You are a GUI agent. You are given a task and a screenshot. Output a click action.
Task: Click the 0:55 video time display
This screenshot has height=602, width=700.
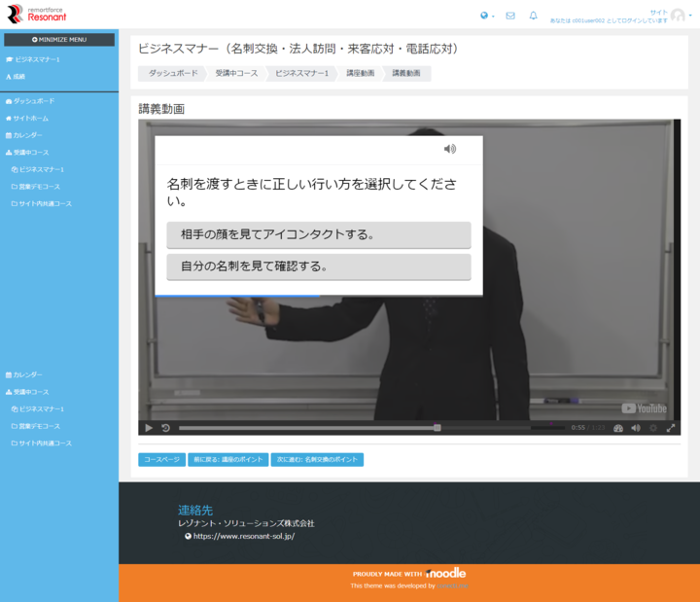pyautogui.click(x=577, y=428)
